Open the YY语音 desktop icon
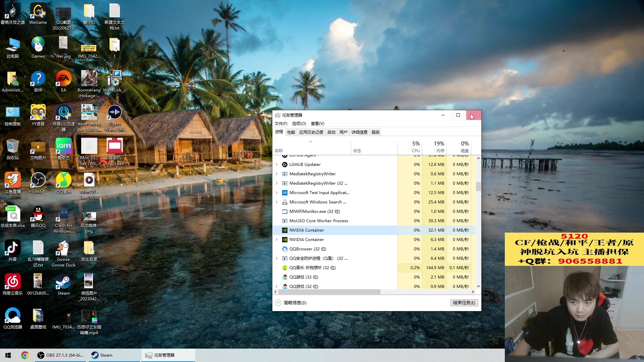The height and width of the screenshot is (362, 644). pyautogui.click(x=38, y=115)
